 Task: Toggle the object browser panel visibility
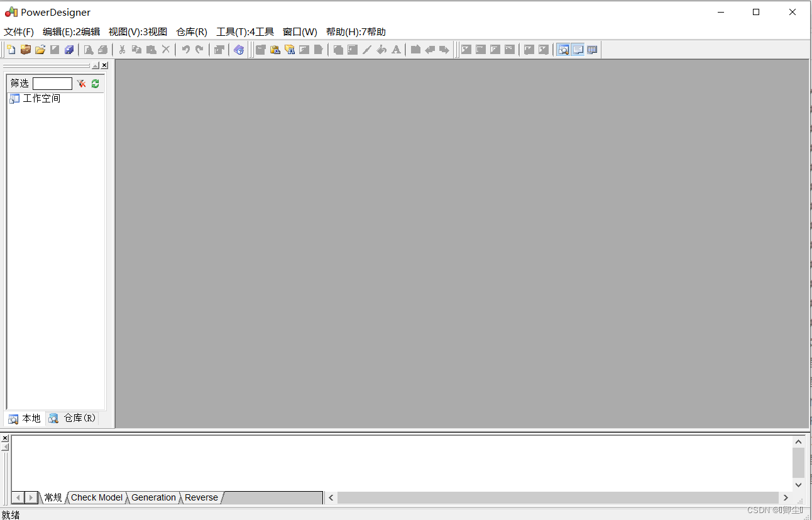563,49
